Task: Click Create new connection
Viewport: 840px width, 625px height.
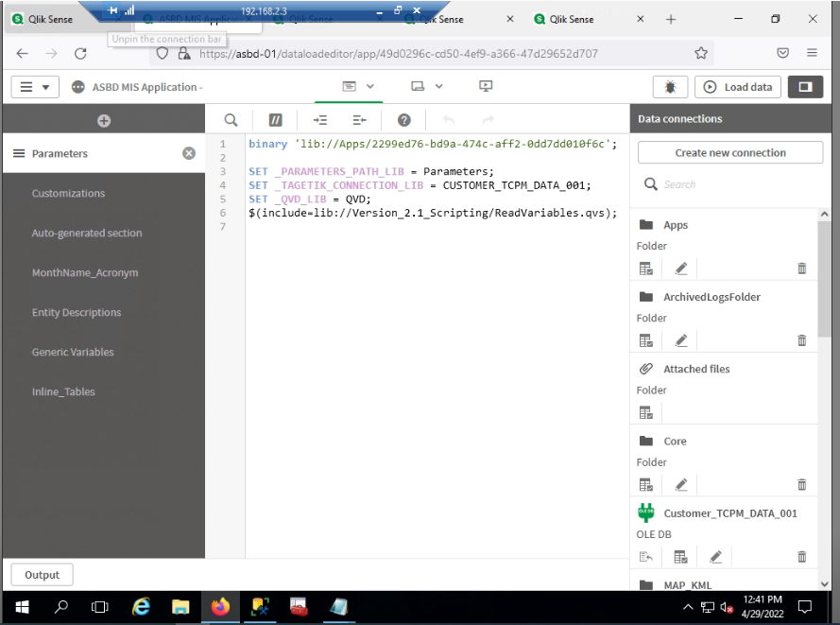Action: point(730,153)
